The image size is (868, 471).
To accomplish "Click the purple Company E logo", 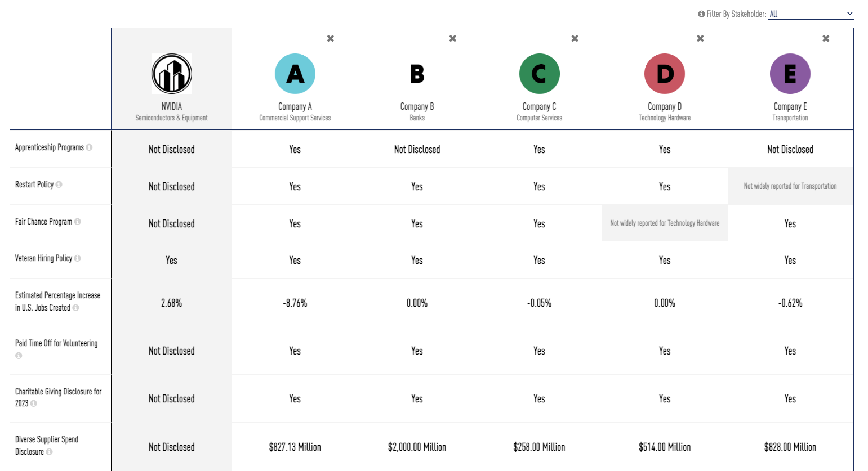I will coord(790,74).
